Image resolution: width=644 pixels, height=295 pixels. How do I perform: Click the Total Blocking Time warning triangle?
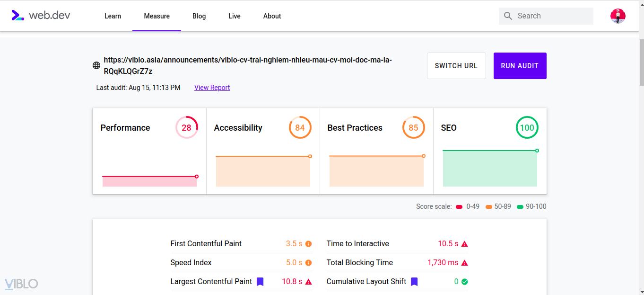click(x=464, y=263)
